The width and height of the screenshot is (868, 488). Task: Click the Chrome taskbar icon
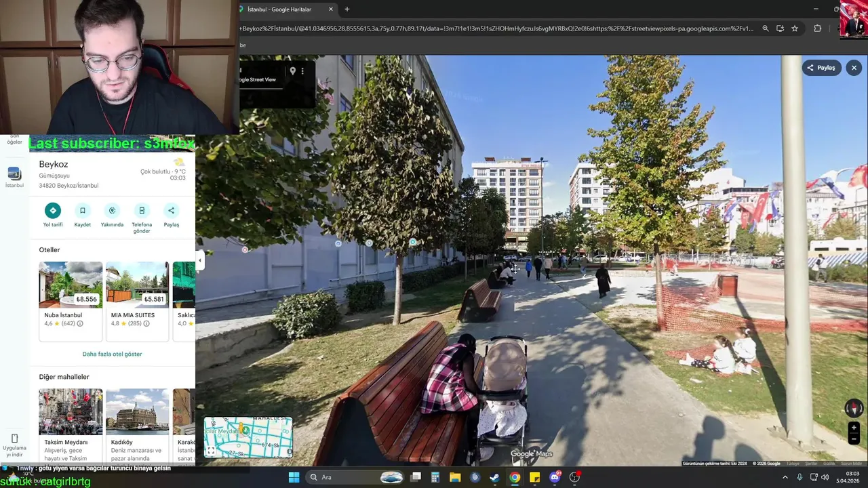click(x=515, y=477)
